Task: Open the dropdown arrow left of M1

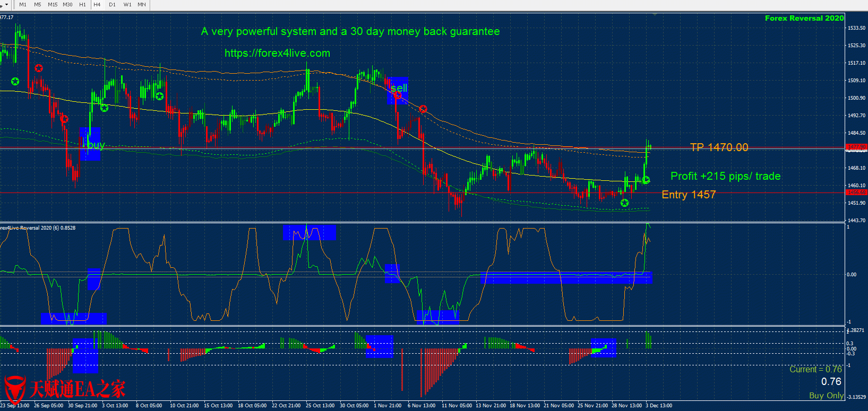Action: [x=6, y=5]
